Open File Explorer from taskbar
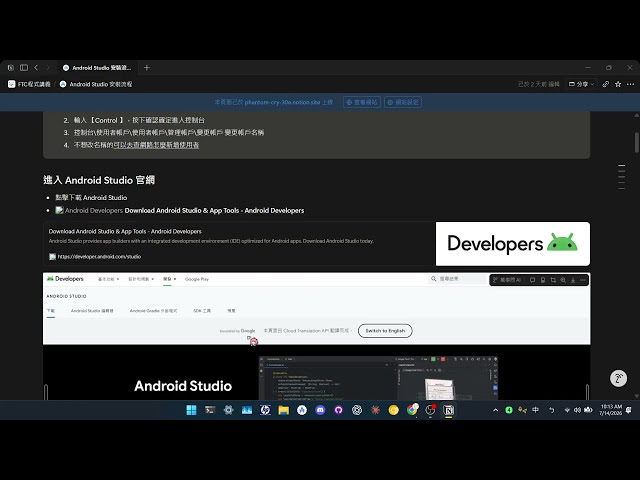This screenshot has height=480, width=640. (x=284, y=410)
